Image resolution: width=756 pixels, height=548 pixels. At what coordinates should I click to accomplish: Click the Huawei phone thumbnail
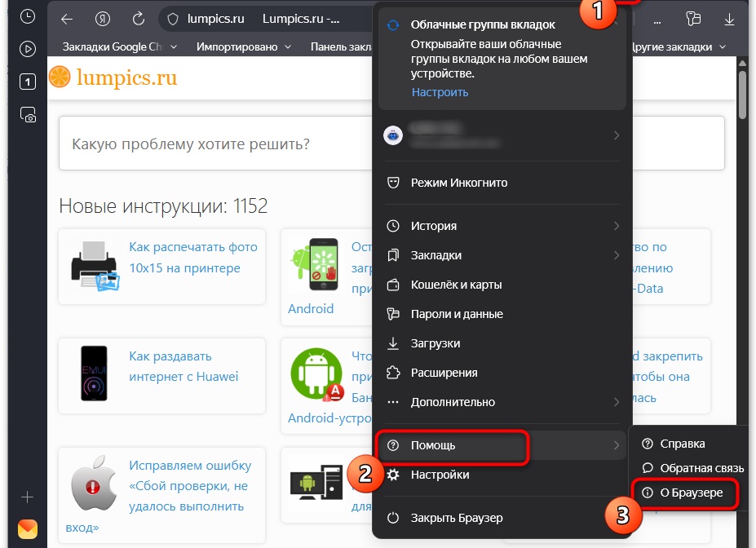tap(94, 373)
